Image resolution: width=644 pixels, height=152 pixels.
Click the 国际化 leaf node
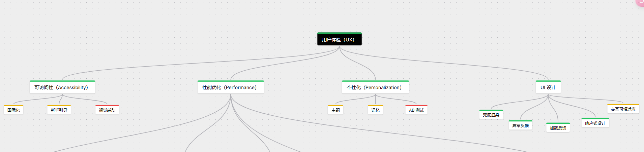point(13,110)
